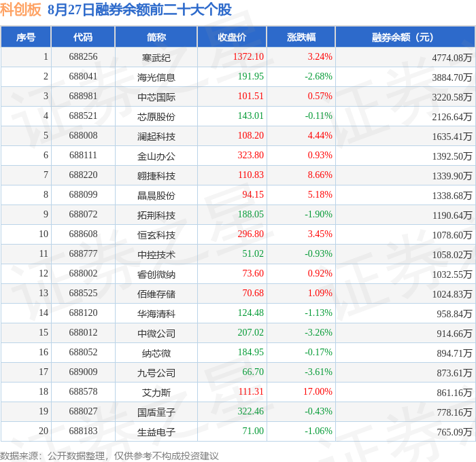Click the balance 958.84万
476x462 pixels.
[x=454, y=314]
